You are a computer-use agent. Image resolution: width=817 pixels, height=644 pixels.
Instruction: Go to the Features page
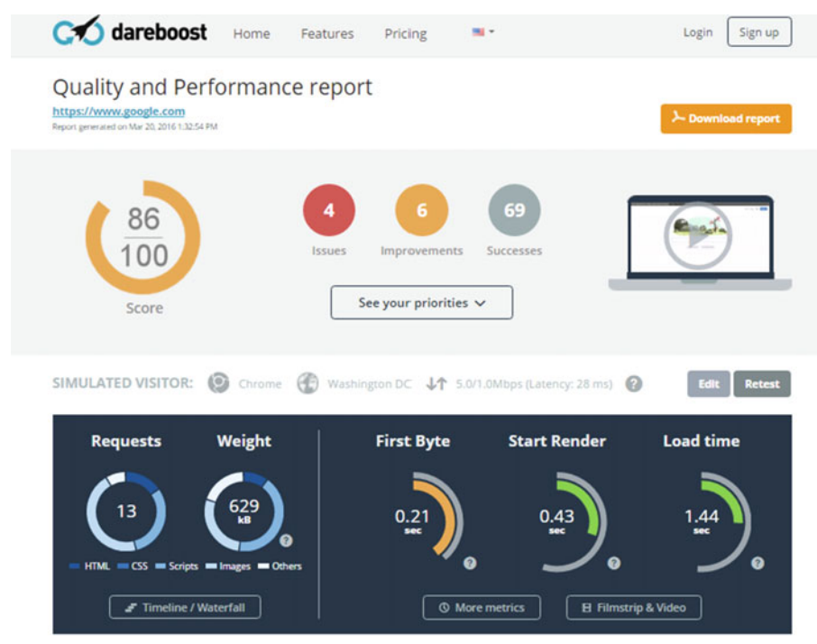327,34
